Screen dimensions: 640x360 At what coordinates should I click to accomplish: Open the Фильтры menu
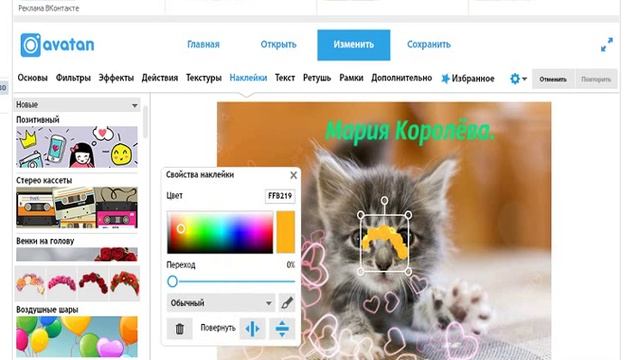click(x=73, y=78)
